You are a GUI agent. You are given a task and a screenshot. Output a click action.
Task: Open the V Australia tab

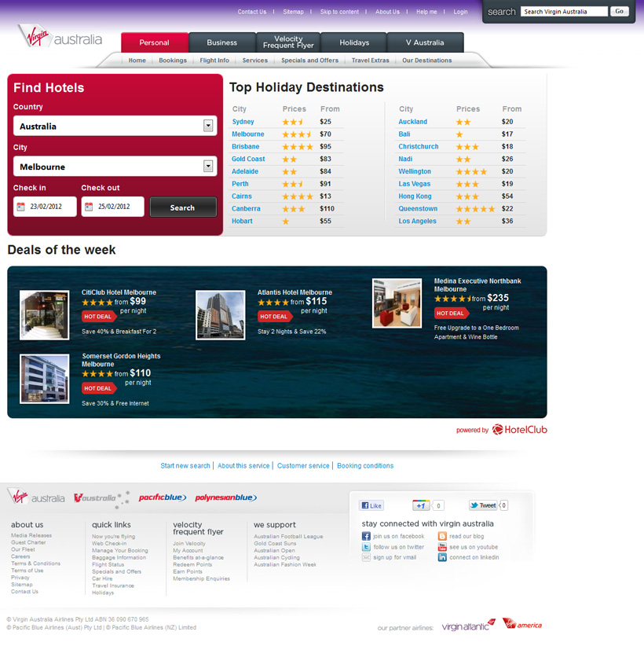pyautogui.click(x=425, y=42)
